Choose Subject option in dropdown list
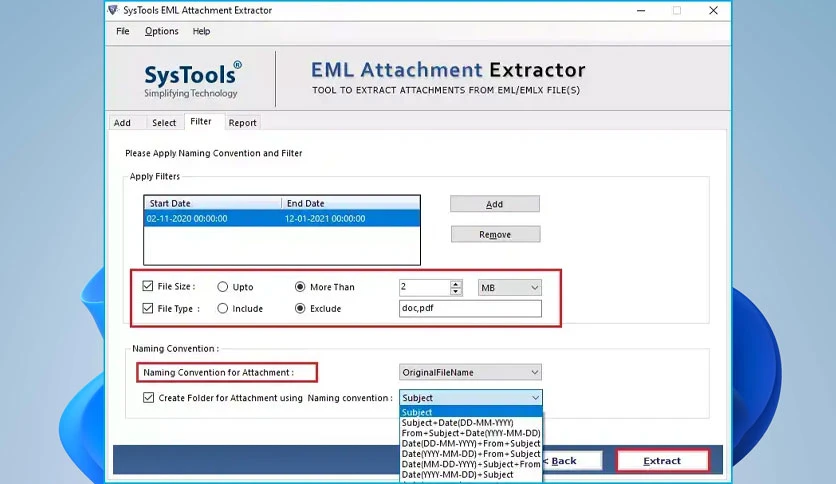 (471, 412)
